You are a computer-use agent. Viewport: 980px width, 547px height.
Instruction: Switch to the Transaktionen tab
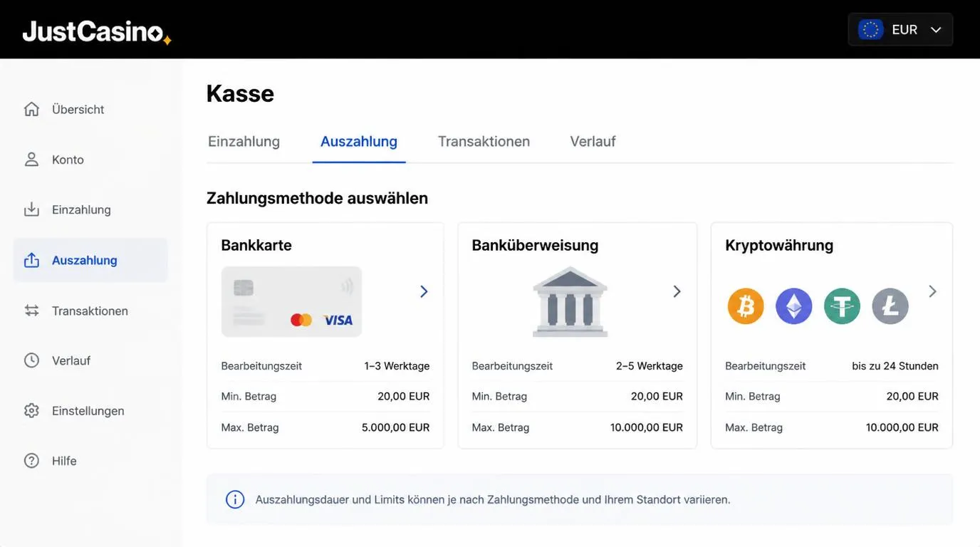point(484,141)
